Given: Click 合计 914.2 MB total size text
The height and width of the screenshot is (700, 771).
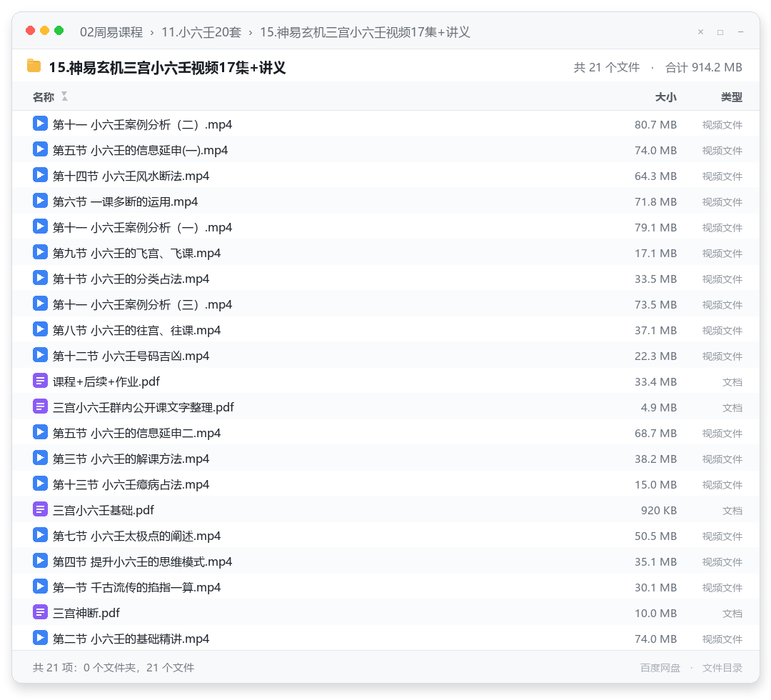Looking at the screenshot, I should pyautogui.click(x=704, y=67).
